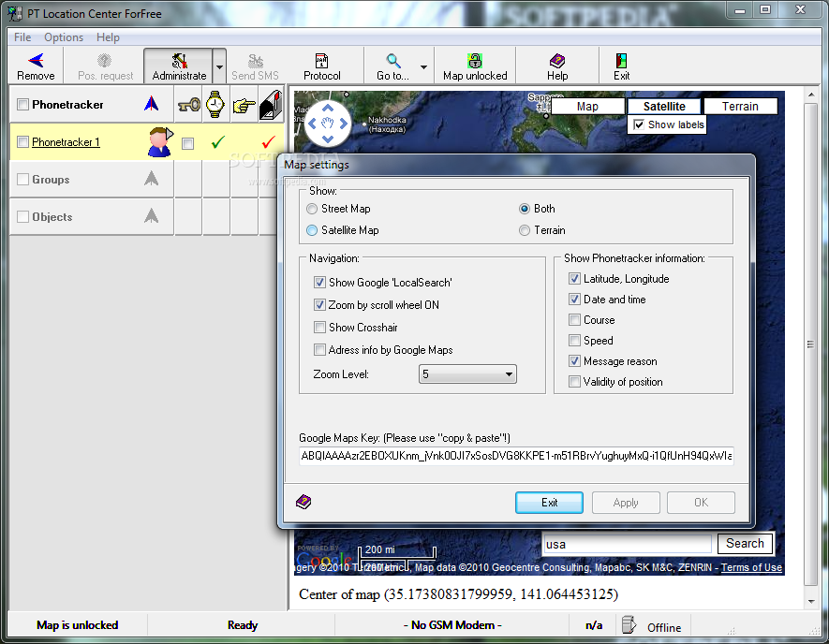Switch map to Terrain view tab
Image resolution: width=829 pixels, height=644 pixels.
pos(740,106)
